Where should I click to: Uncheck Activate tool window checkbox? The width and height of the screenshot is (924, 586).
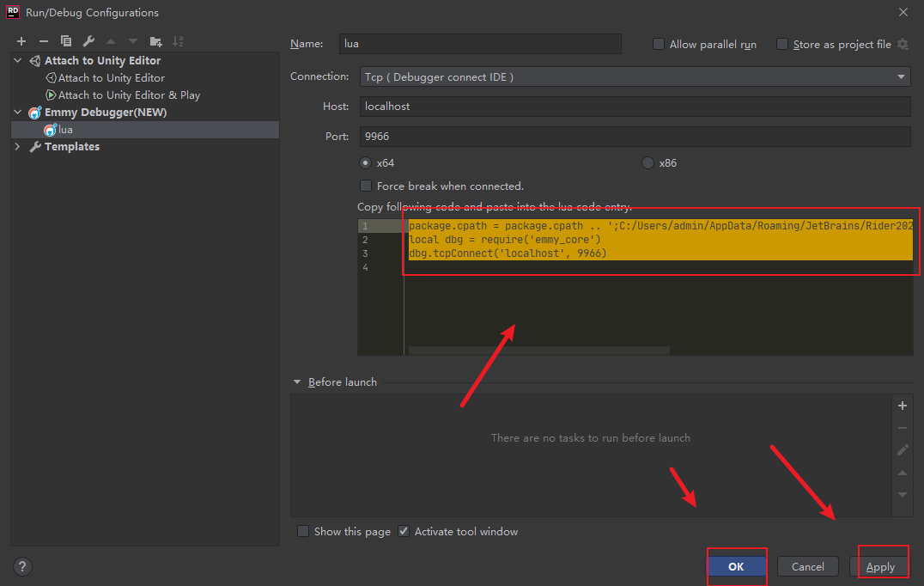pos(404,532)
